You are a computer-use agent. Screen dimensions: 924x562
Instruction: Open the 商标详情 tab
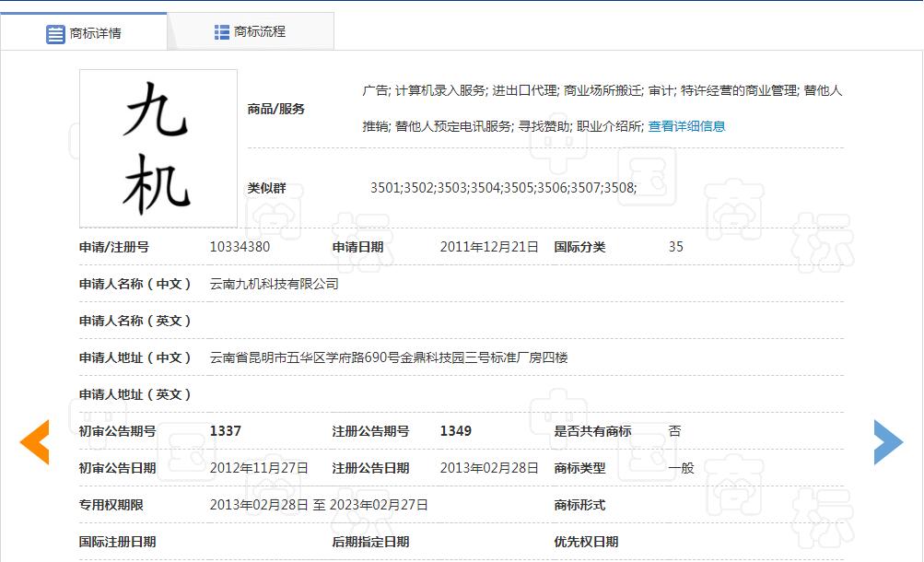click(84, 32)
